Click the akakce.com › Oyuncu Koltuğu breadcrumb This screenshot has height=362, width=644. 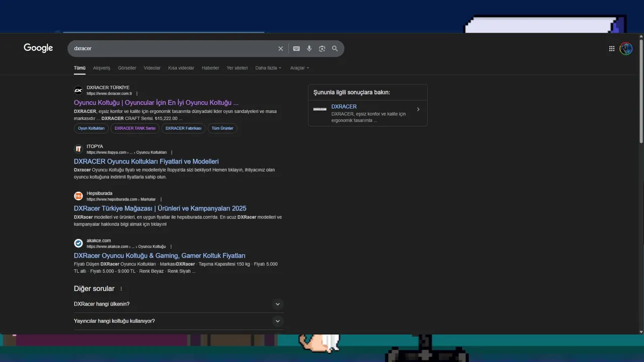point(126,247)
